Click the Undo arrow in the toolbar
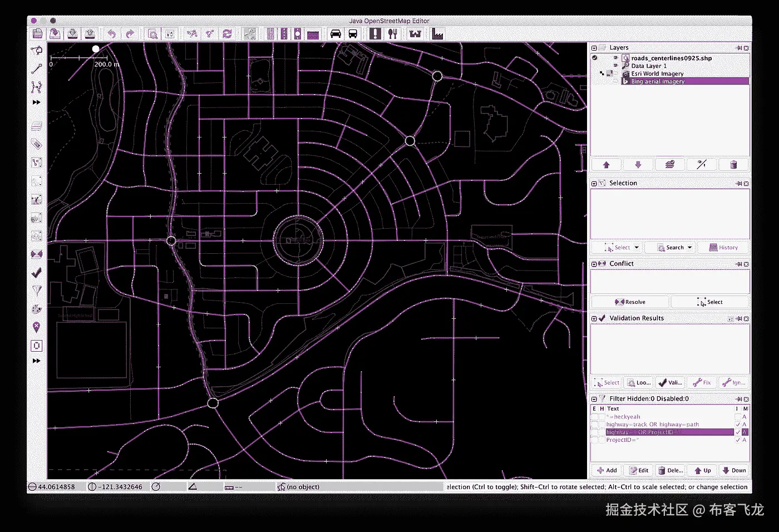 [x=111, y=34]
